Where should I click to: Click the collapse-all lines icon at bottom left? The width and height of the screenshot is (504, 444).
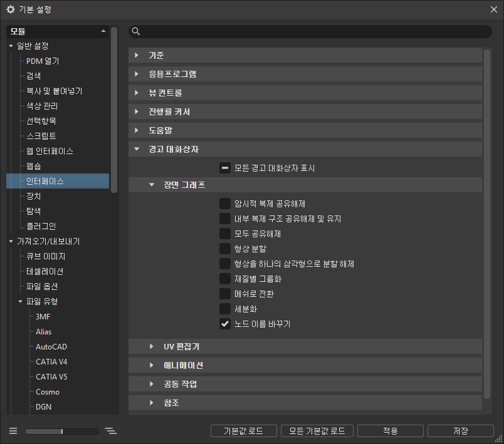[x=13, y=431]
